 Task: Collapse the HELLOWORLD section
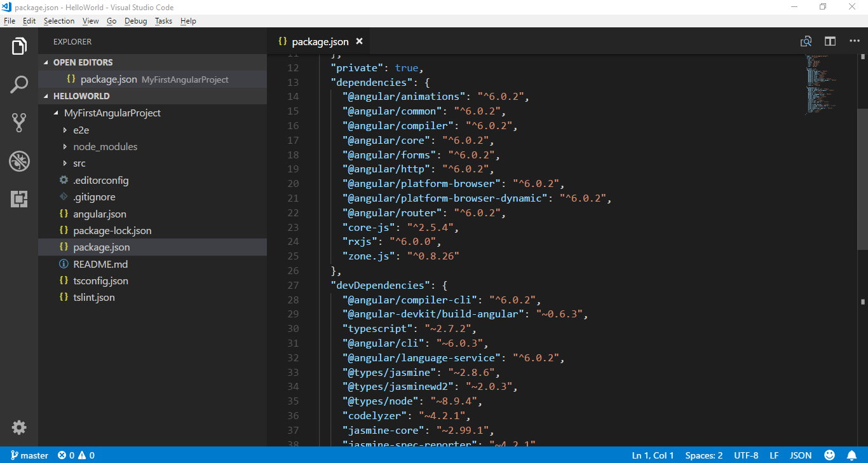coord(153,96)
